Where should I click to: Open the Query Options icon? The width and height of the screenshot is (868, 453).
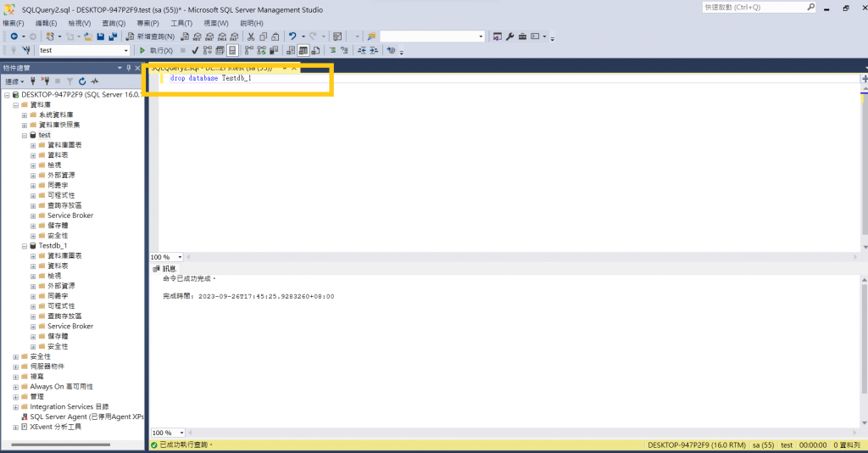coord(220,50)
